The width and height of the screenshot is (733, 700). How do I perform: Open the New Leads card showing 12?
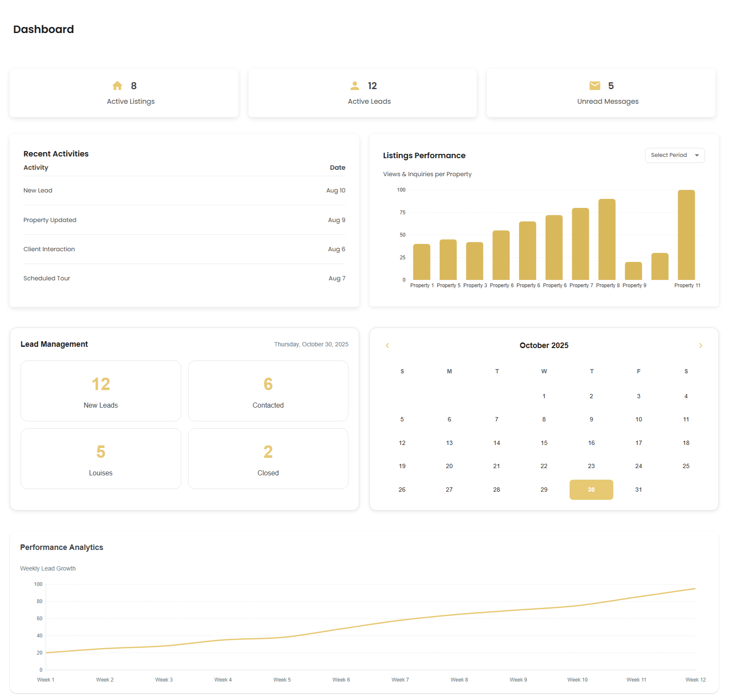point(101,391)
